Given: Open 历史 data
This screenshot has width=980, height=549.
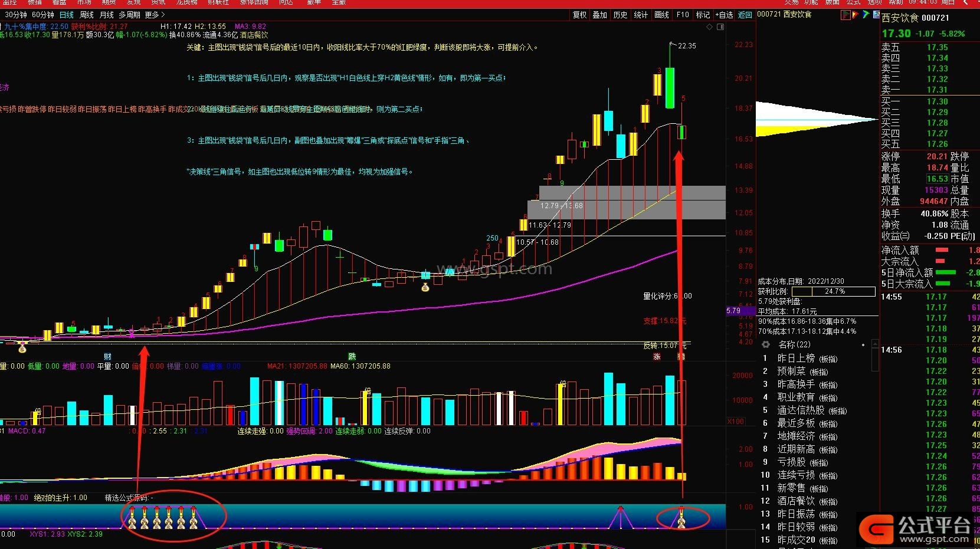Looking at the screenshot, I should click(621, 15).
